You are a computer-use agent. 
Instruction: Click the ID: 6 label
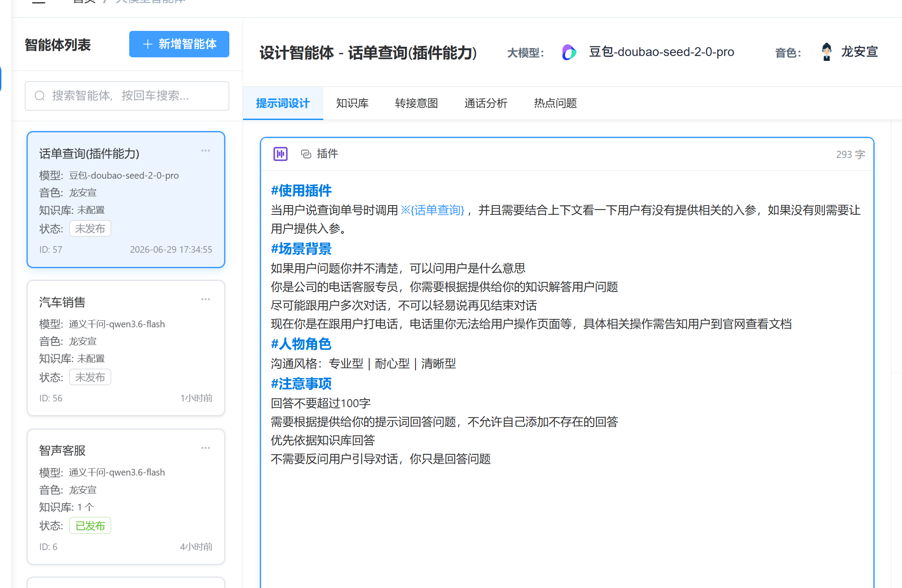[x=48, y=547]
